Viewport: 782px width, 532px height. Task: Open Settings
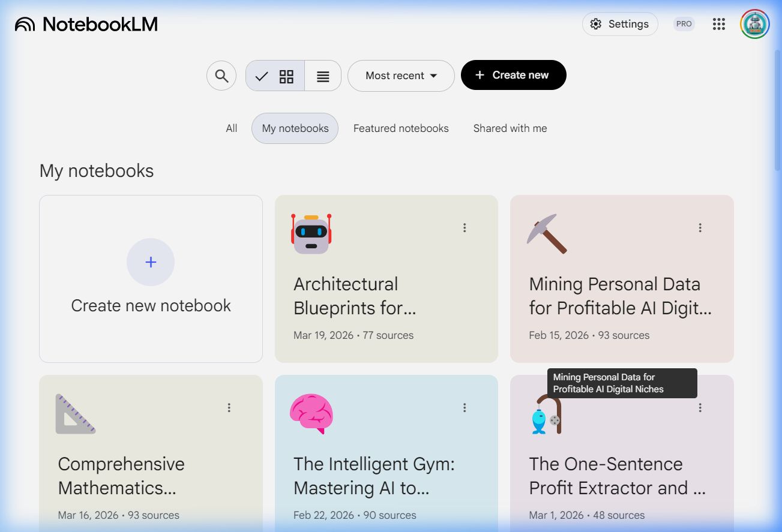(x=620, y=24)
